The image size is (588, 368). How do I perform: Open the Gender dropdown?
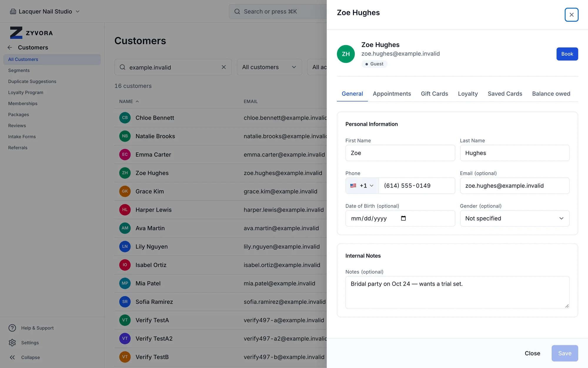pos(514,218)
